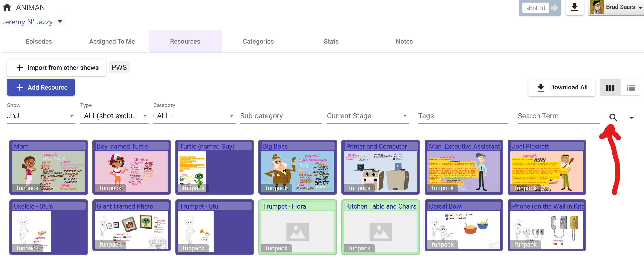
Task: Switch to grid view layout
Action: click(x=610, y=88)
